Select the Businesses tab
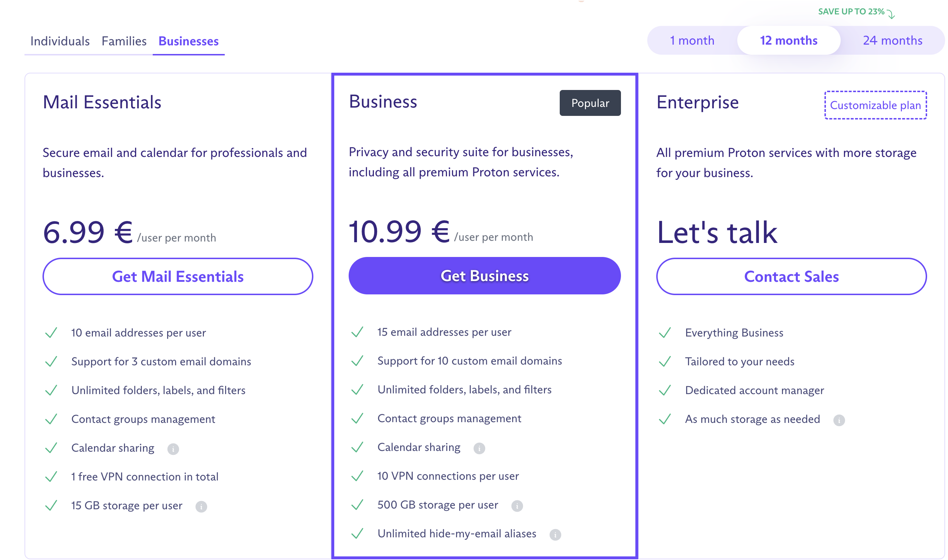948x560 pixels. click(x=188, y=41)
